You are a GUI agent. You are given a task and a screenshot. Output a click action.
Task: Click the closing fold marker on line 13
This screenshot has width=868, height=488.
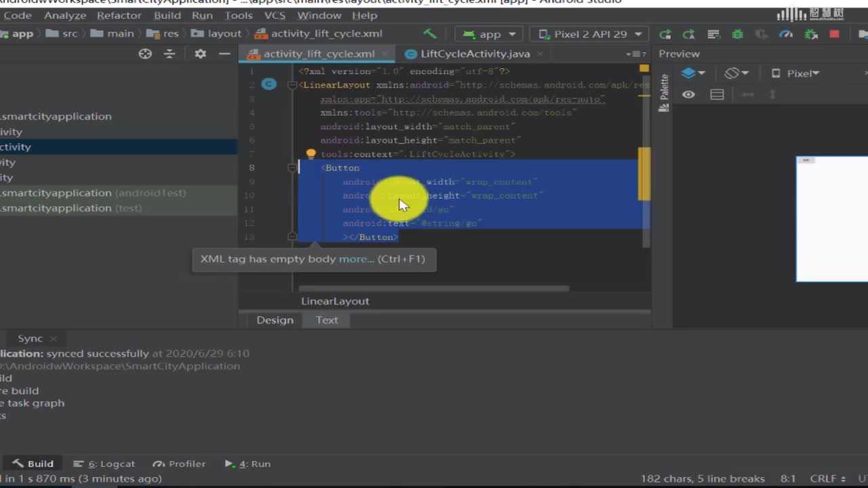tap(292, 237)
